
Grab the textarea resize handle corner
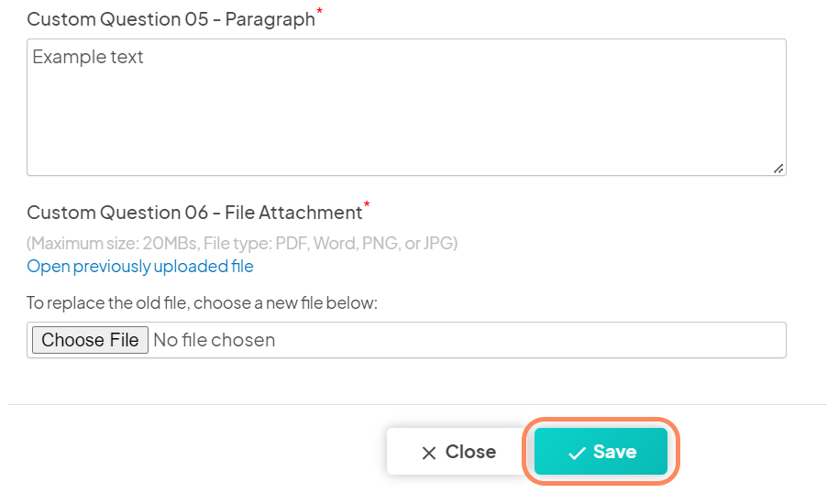coord(778,169)
